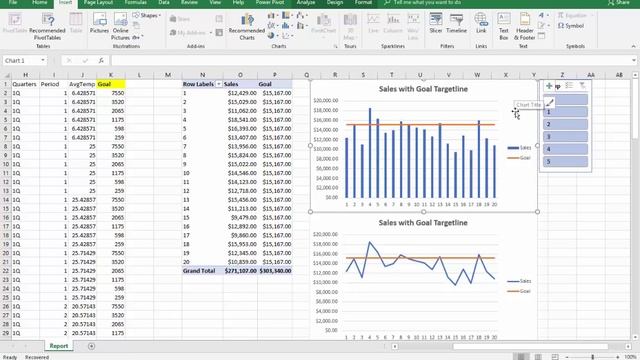Insert a Timeline filter
This screenshot has width=640, height=360.
[x=456, y=24]
